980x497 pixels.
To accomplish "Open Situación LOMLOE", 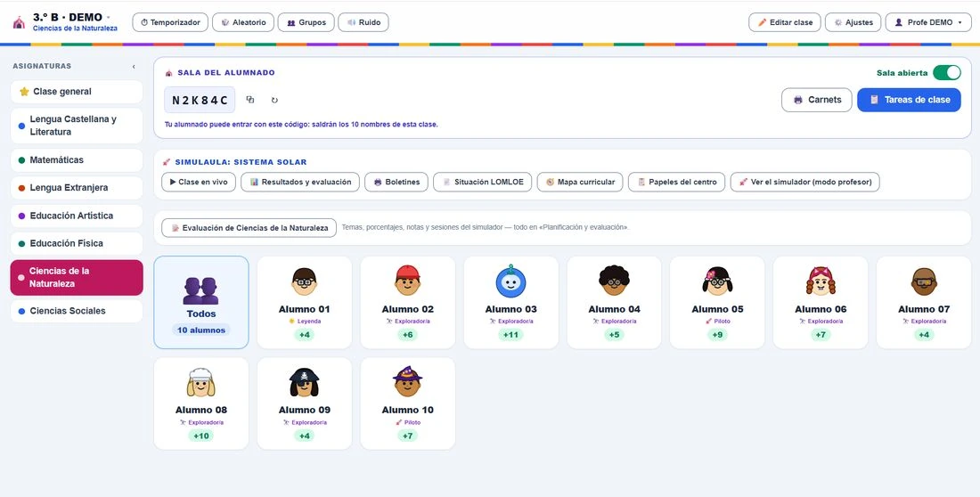I will coord(483,182).
